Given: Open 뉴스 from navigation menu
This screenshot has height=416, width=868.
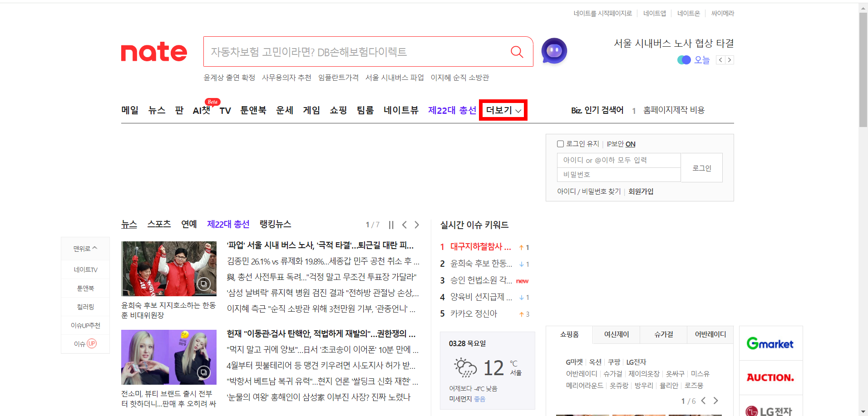Looking at the screenshot, I should tap(157, 110).
